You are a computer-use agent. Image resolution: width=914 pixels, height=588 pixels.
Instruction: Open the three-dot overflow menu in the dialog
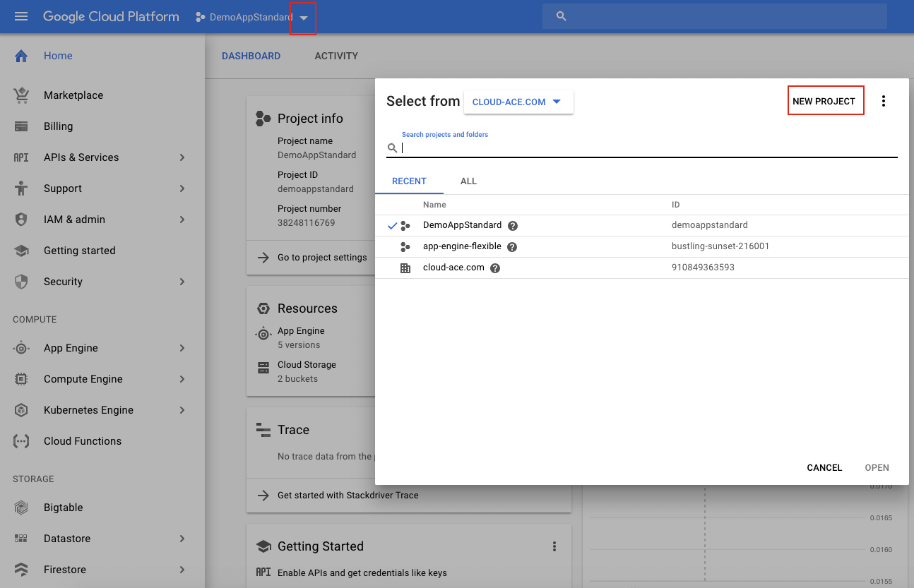[x=884, y=100]
